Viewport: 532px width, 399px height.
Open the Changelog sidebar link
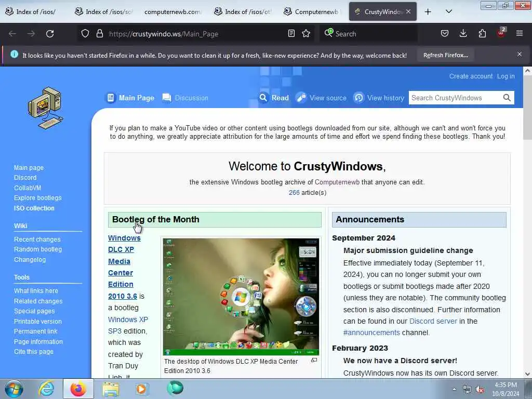pyautogui.click(x=30, y=260)
